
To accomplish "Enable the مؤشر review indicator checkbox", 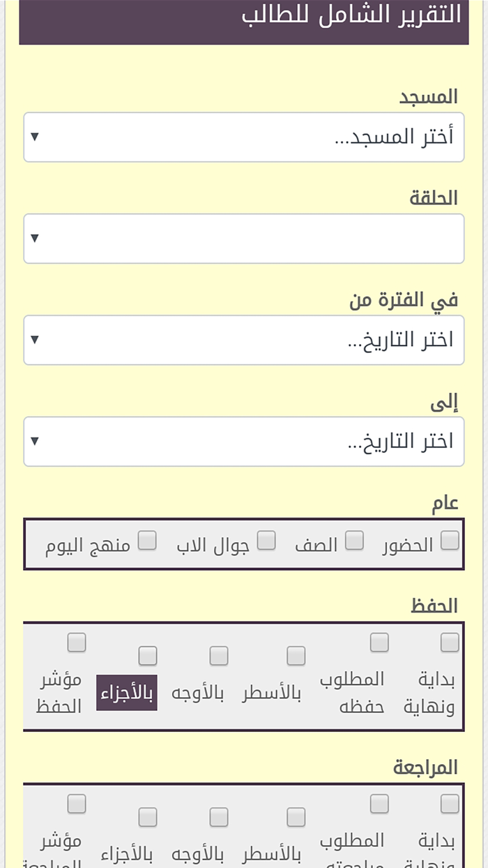I will pos(77,802).
